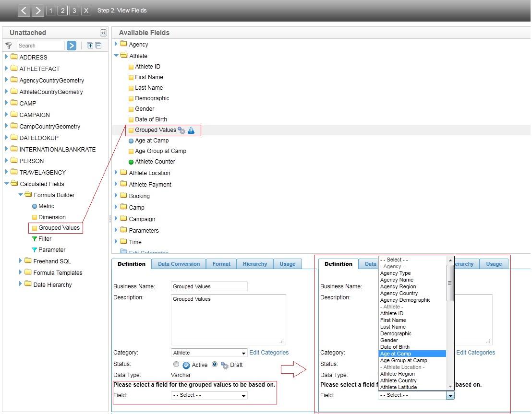Open the Category dropdown showing Athlete
This screenshot has width=532, height=414.
coord(209,353)
